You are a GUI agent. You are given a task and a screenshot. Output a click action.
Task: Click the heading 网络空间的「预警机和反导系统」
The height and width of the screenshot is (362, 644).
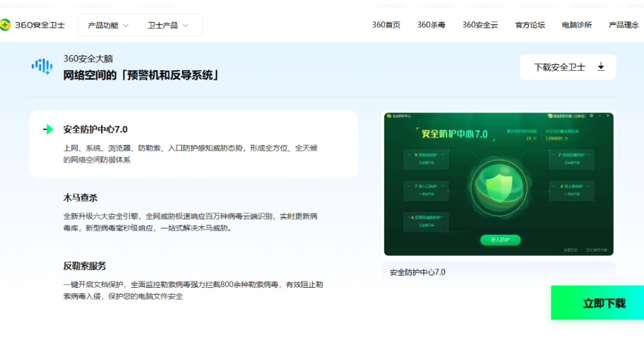coord(141,75)
